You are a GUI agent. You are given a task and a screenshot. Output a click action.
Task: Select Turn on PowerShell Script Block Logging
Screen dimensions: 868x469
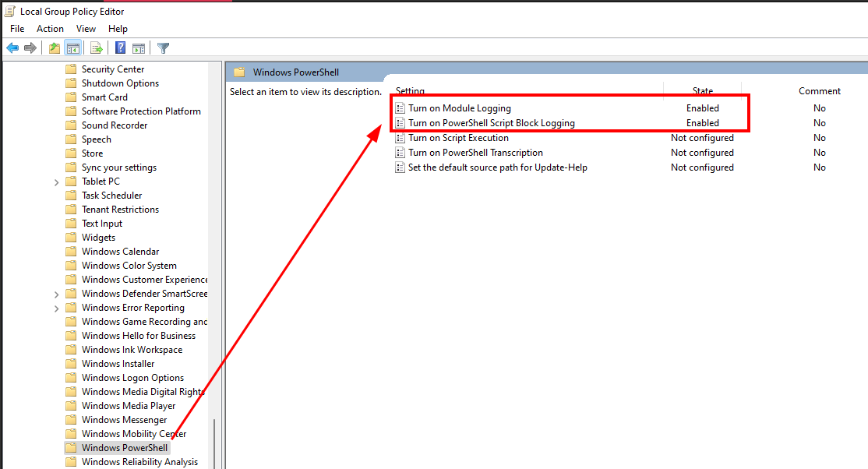click(492, 123)
